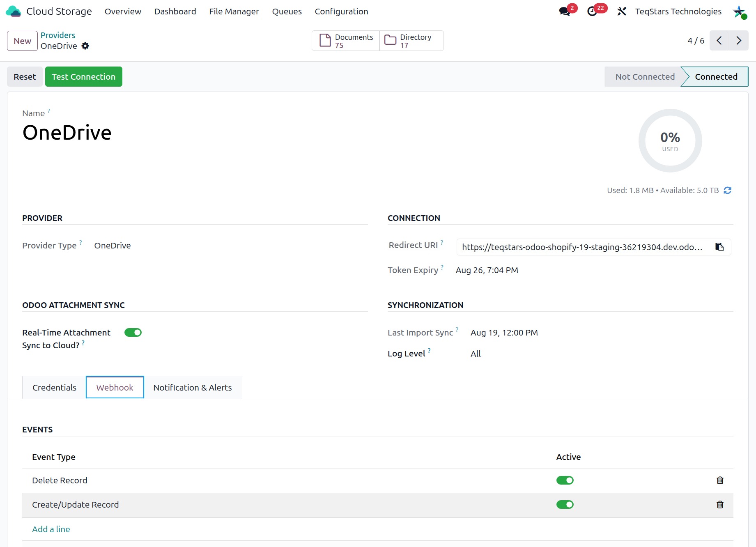Click the Token Expiry help question mark
The image size is (756, 547).
(442, 267)
